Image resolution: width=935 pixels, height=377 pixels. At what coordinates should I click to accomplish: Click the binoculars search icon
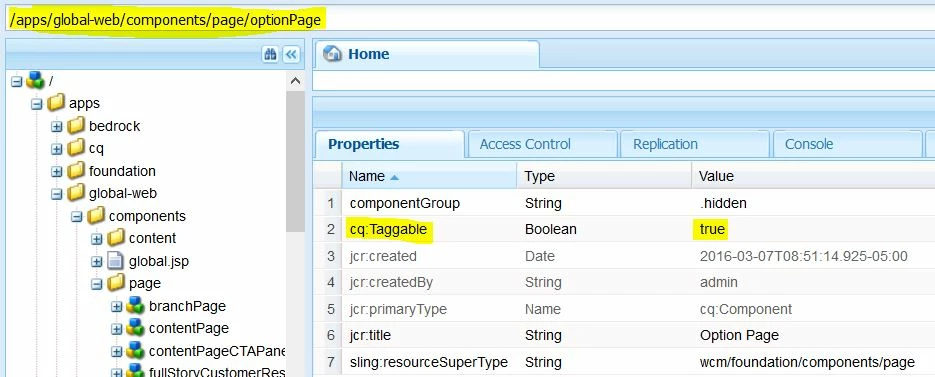[270, 55]
